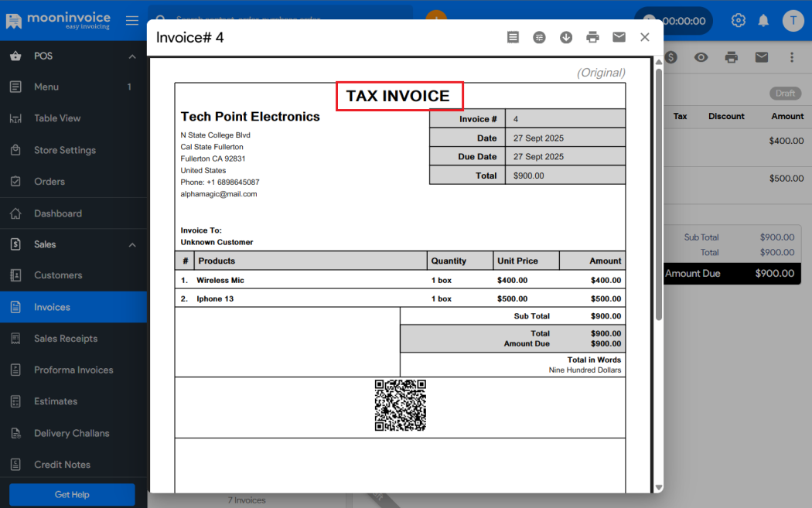Collapse the Sales section in sidebar
Image resolution: width=812 pixels, height=508 pixels.
(x=131, y=244)
